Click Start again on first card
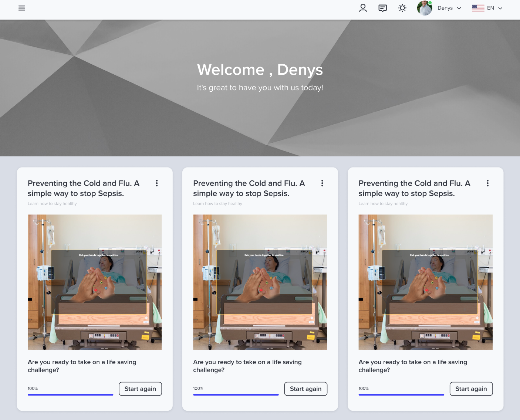The image size is (520, 420). tap(140, 389)
